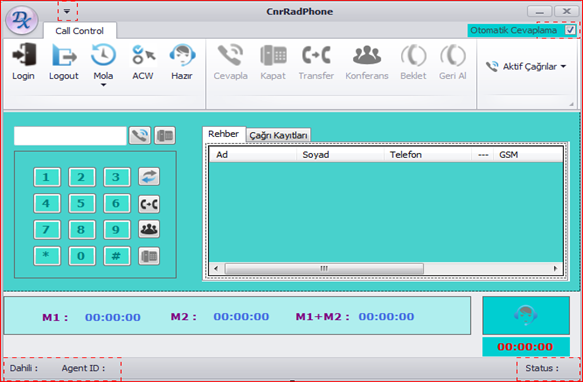Tap keypad digit 4
The height and width of the screenshot is (382, 583).
click(x=47, y=203)
